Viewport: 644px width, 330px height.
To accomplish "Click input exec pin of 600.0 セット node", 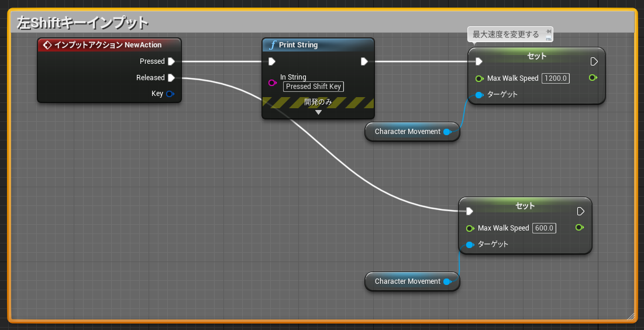I will tap(470, 211).
